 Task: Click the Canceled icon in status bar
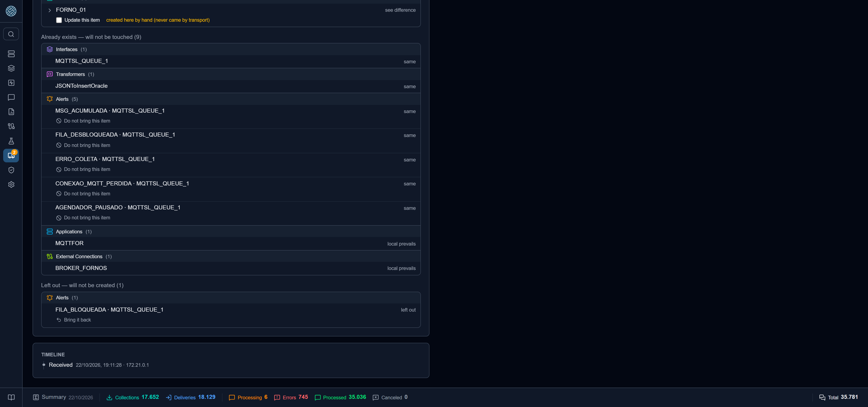pyautogui.click(x=376, y=398)
